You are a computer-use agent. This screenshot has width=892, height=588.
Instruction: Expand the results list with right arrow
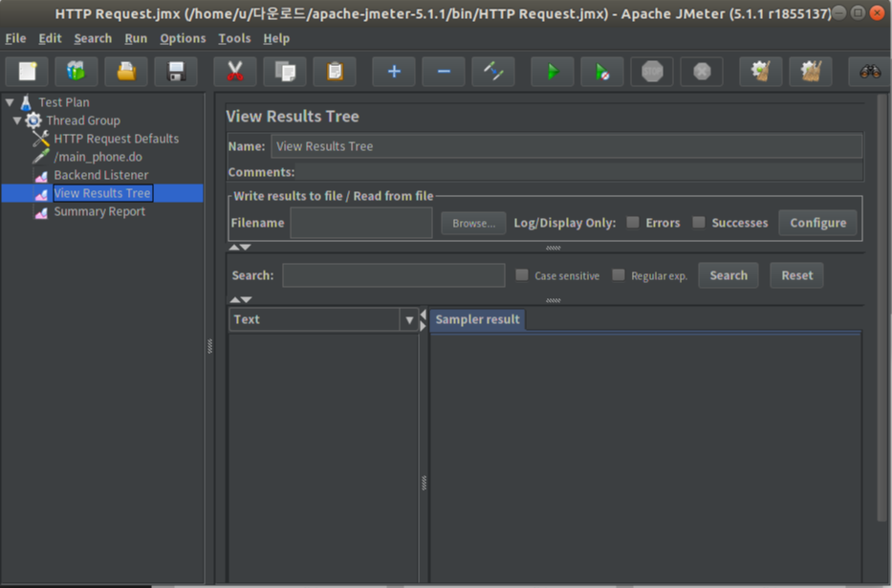[423, 326]
